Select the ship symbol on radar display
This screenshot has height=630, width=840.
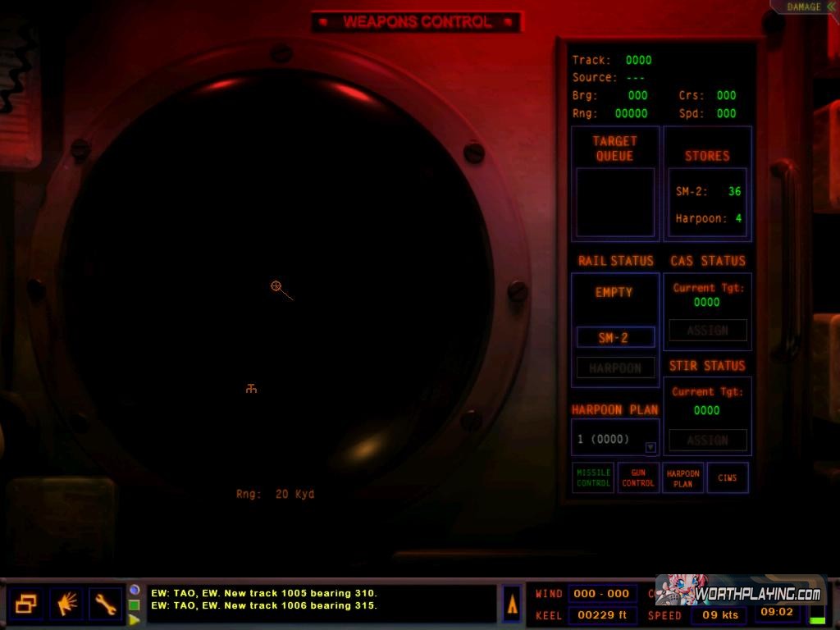coord(251,389)
